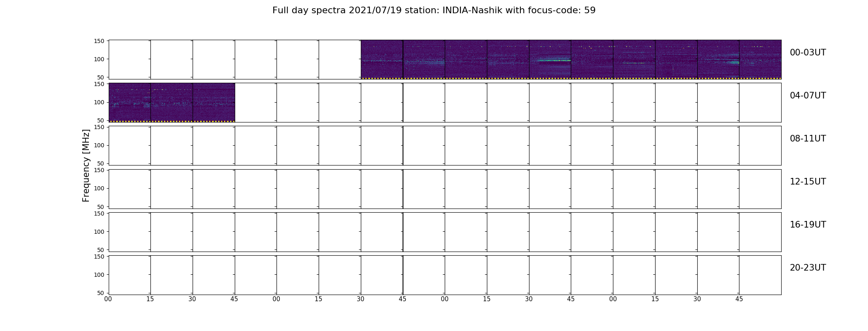Select the '20-23UT' row label
The width and height of the screenshot is (868, 331).
pyautogui.click(x=808, y=268)
